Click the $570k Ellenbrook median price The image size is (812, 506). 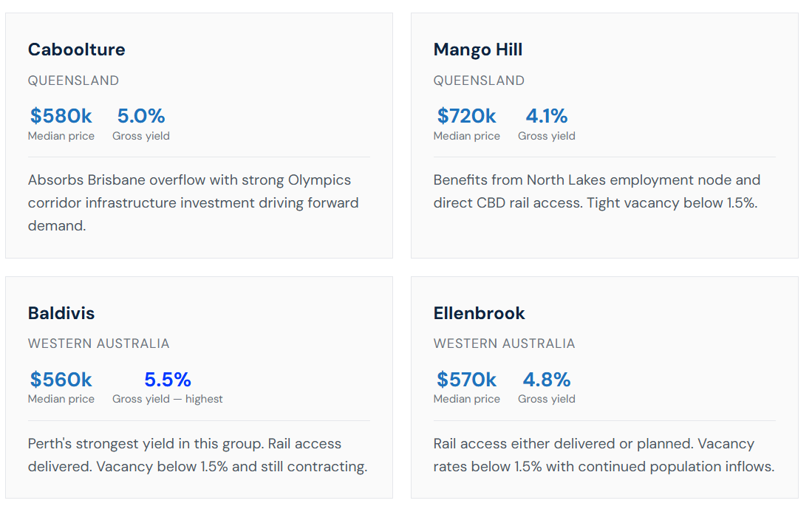click(x=466, y=380)
